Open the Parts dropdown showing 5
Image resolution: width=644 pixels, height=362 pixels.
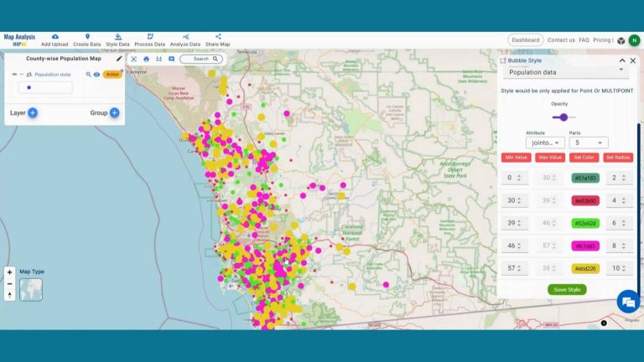(589, 142)
